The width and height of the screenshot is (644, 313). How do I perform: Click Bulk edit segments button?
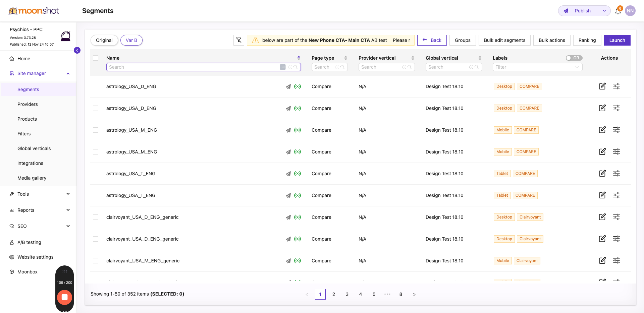[504, 40]
